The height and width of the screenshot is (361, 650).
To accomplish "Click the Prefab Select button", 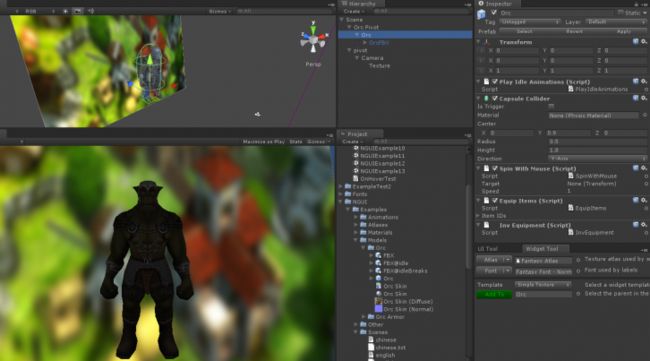I will 524,31.
